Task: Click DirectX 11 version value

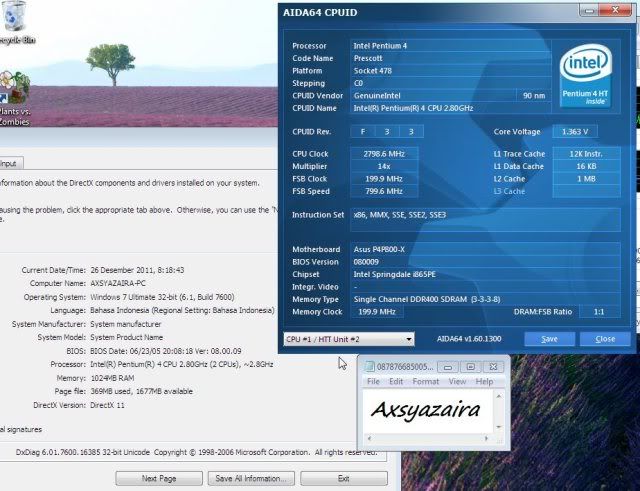Action: click(107, 405)
